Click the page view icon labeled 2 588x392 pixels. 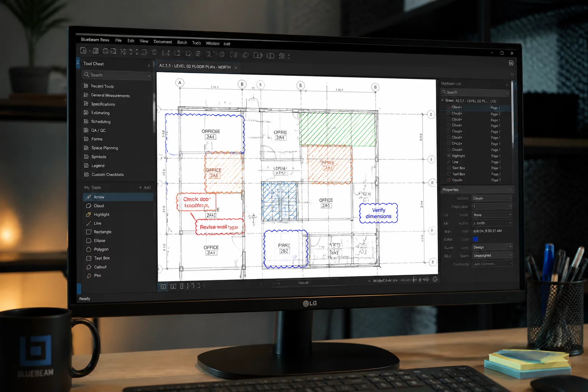pyautogui.click(x=173, y=286)
